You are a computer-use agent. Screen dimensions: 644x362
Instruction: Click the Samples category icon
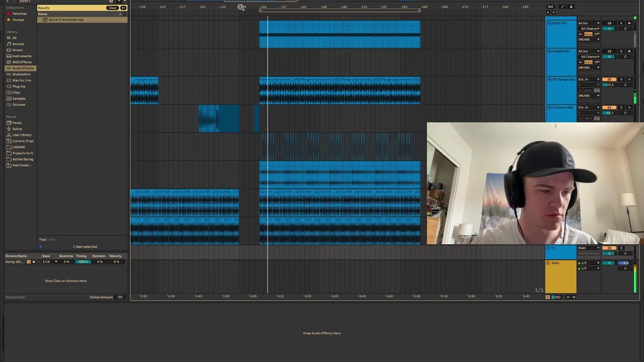pyautogui.click(x=9, y=99)
